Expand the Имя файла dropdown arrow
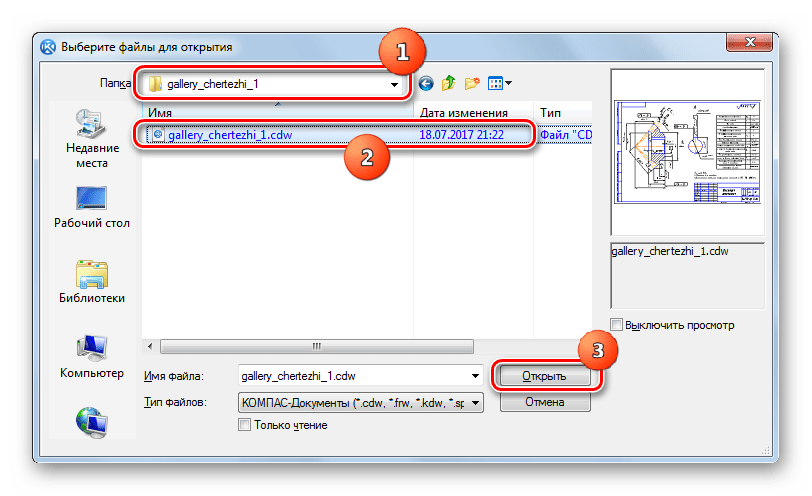812x496 pixels. click(x=475, y=376)
